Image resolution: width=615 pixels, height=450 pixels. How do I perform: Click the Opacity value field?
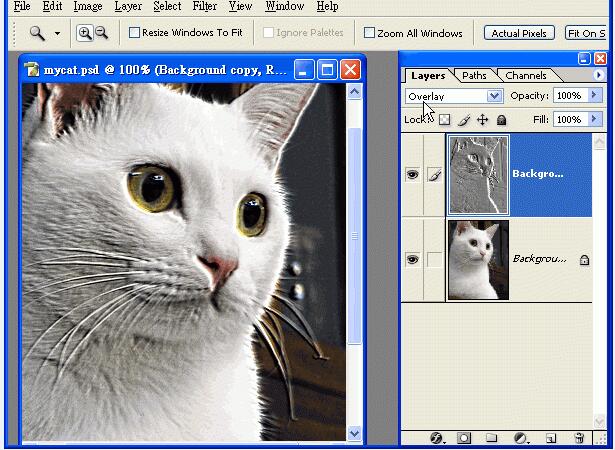pos(570,95)
